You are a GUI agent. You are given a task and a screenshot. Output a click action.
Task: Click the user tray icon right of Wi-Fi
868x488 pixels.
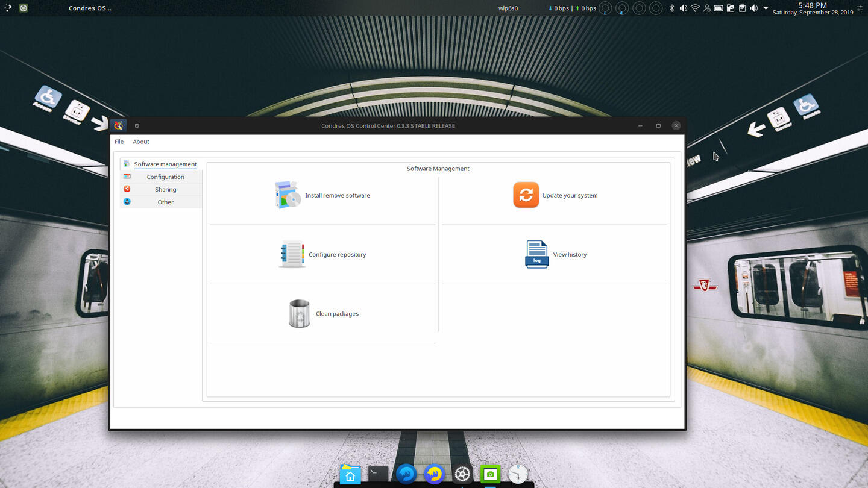[707, 8]
